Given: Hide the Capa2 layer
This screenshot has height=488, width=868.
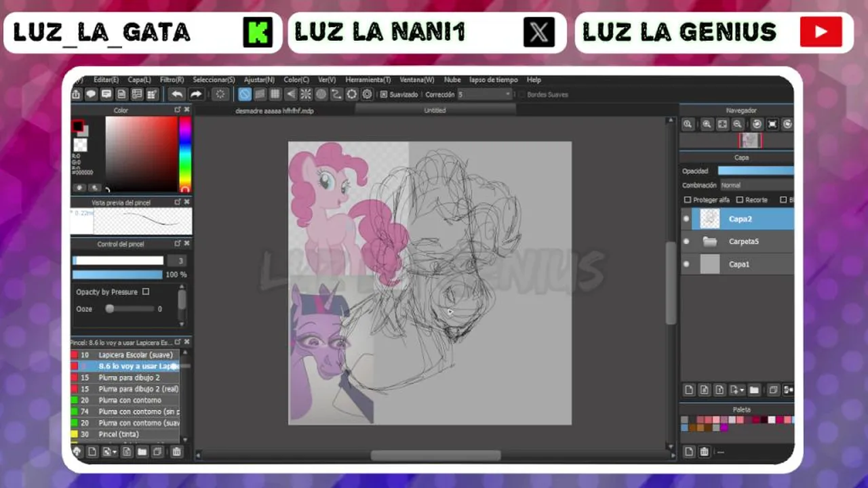Looking at the screenshot, I should click(686, 219).
